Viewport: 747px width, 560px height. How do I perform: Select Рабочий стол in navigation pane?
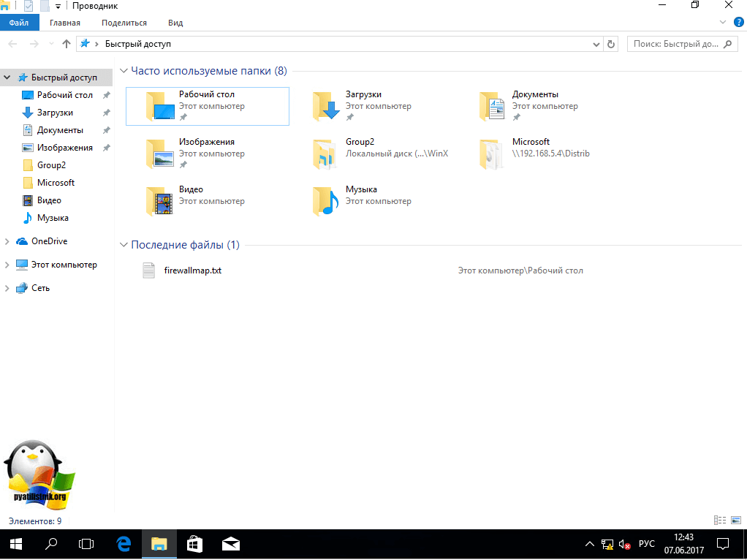tap(64, 95)
